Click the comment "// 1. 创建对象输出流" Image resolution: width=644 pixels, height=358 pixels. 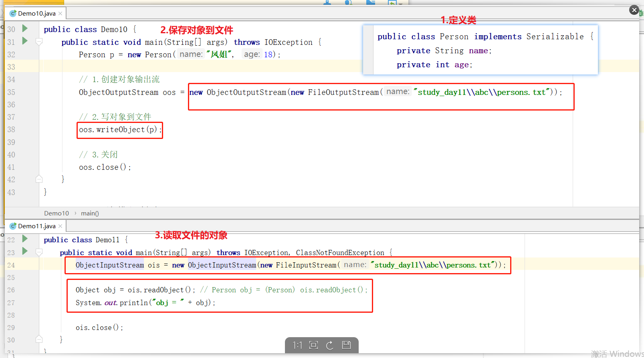click(x=119, y=79)
